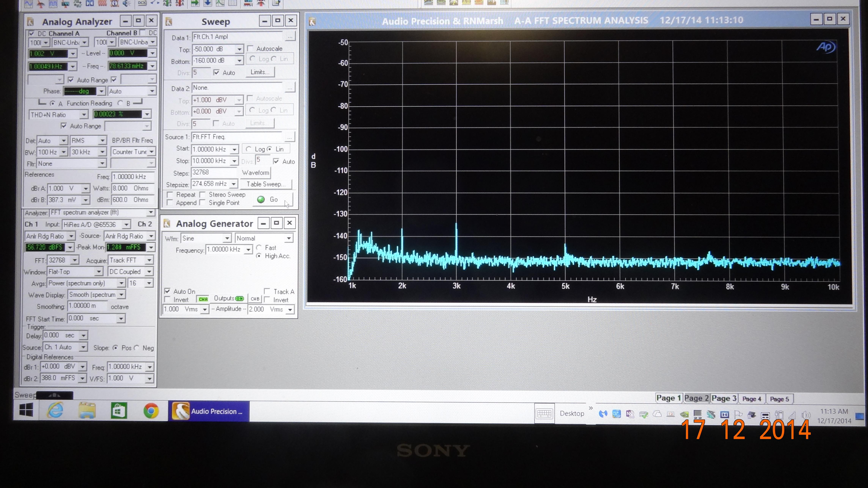Click the Audio Precision taskbar item
The width and height of the screenshot is (868, 488).
coord(209,411)
